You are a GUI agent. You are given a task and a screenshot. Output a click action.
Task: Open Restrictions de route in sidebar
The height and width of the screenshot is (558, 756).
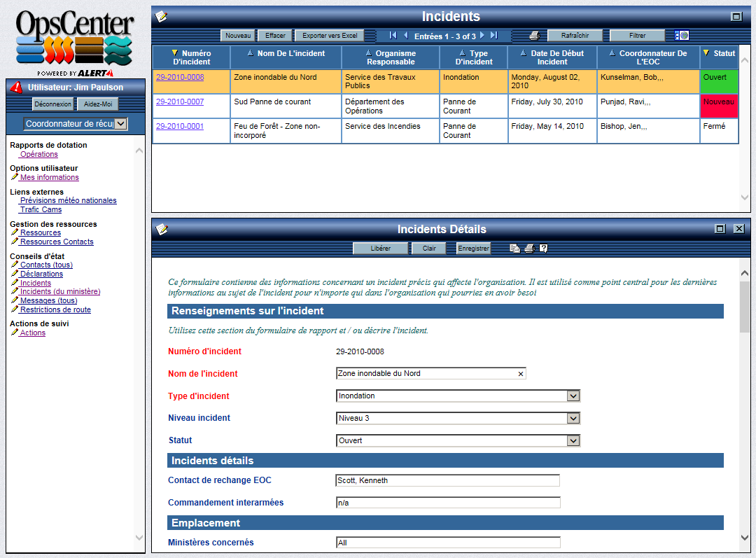55,310
